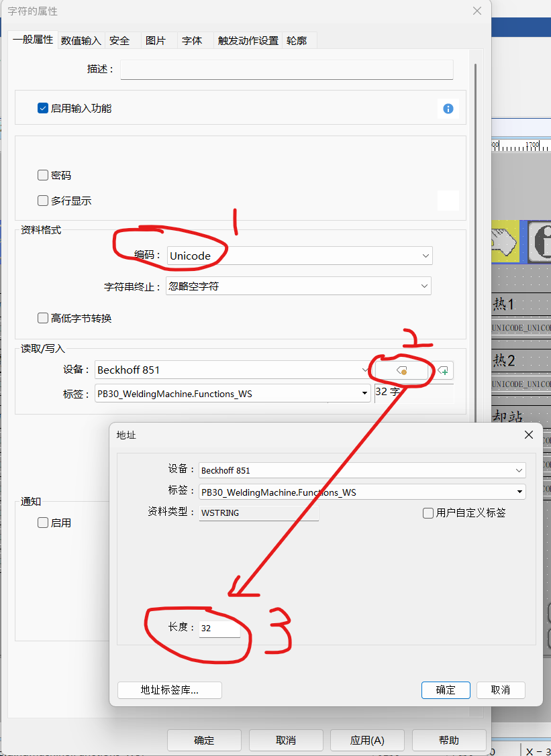Close the 地址 dialog with X icon

click(528, 435)
